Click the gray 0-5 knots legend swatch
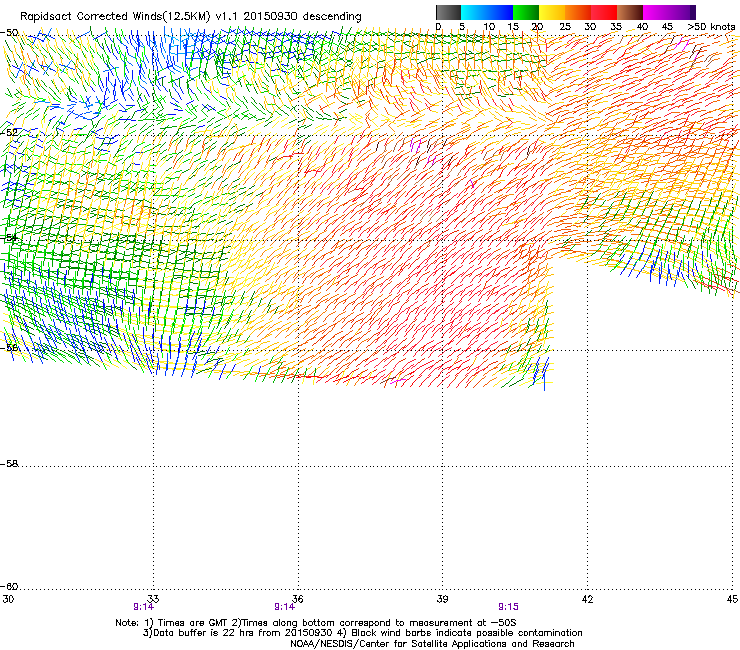The height and width of the screenshot is (650, 740). pyautogui.click(x=448, y=12)
